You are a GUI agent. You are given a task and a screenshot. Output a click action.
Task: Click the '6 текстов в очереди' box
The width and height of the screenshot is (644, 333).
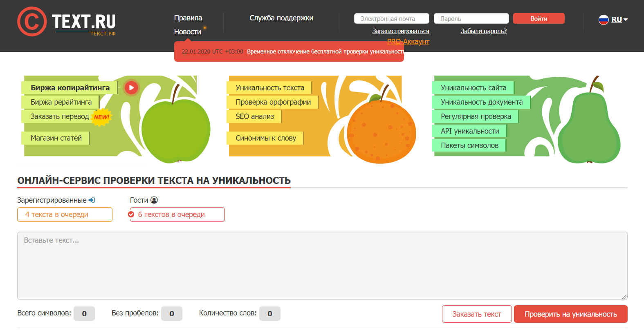(177, 215)
